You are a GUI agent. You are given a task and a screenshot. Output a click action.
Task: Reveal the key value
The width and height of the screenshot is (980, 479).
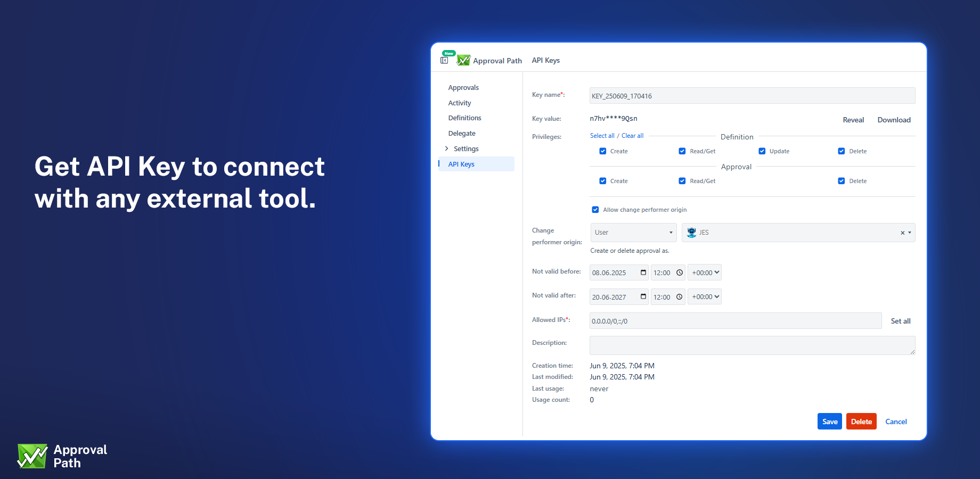(853, 120)
